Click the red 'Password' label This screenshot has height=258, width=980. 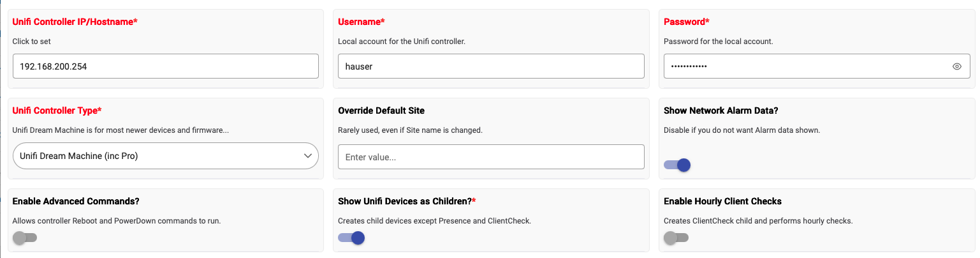[x=686, y=22]
